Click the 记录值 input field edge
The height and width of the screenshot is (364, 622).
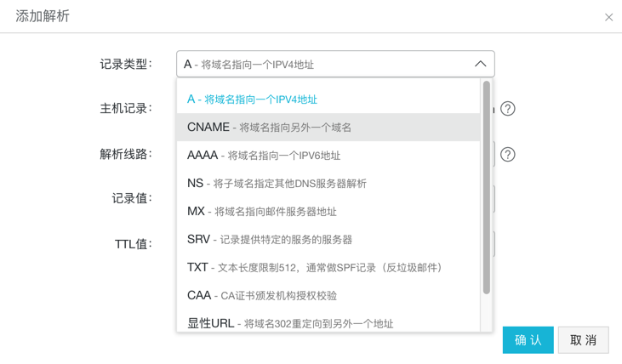(494, 199)
